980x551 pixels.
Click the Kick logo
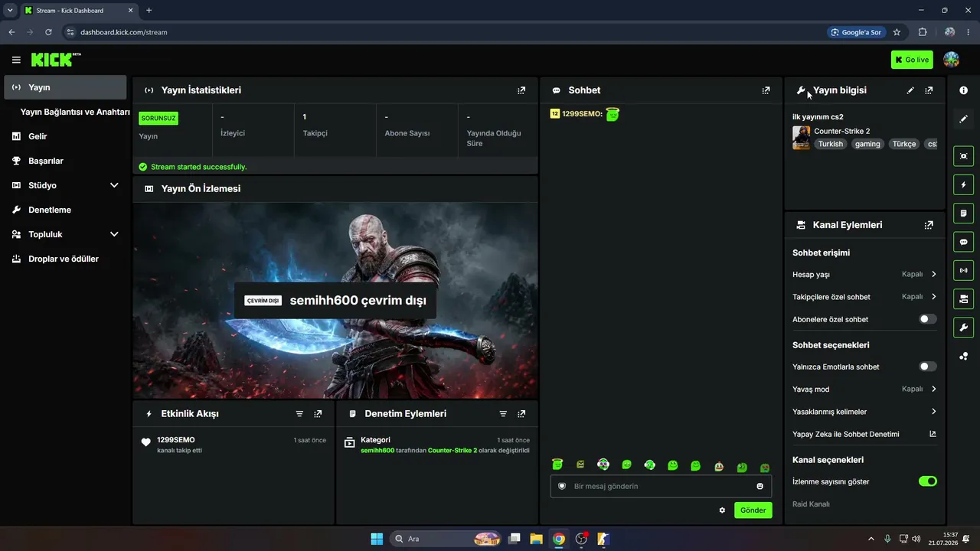[x=56, y=60]
